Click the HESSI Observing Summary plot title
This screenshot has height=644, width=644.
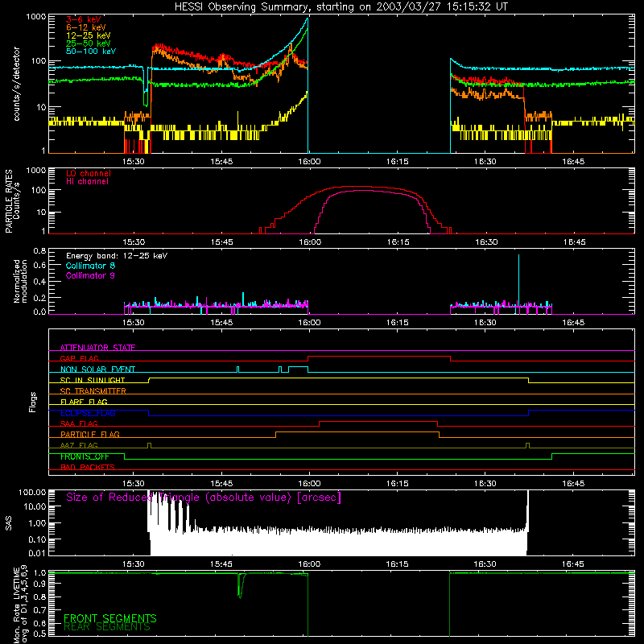point(341,6)
